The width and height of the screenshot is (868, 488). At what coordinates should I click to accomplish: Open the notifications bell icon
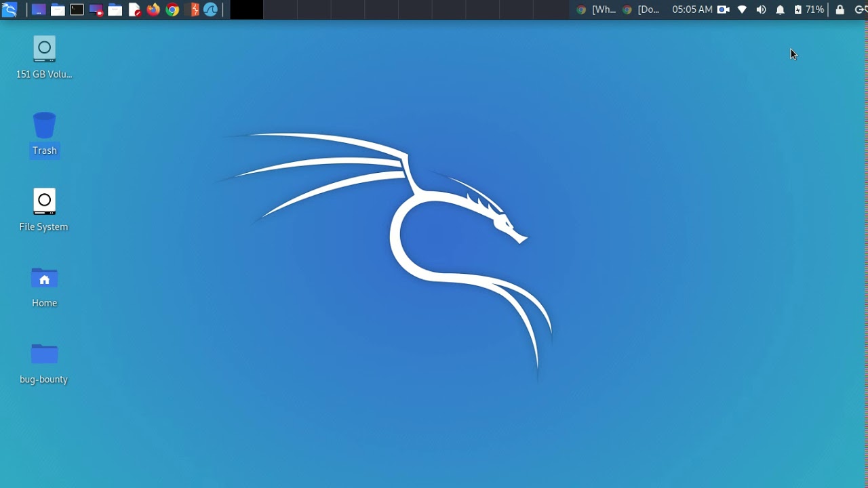780,9
